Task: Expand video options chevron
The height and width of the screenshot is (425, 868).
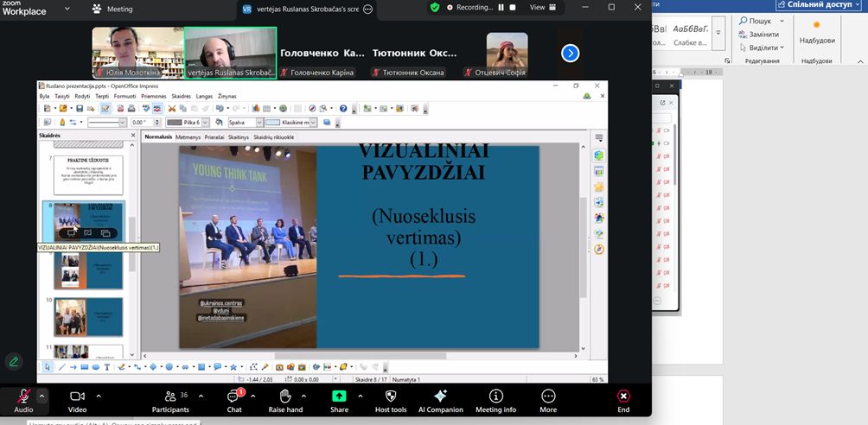Action: [x=99, y=396]
